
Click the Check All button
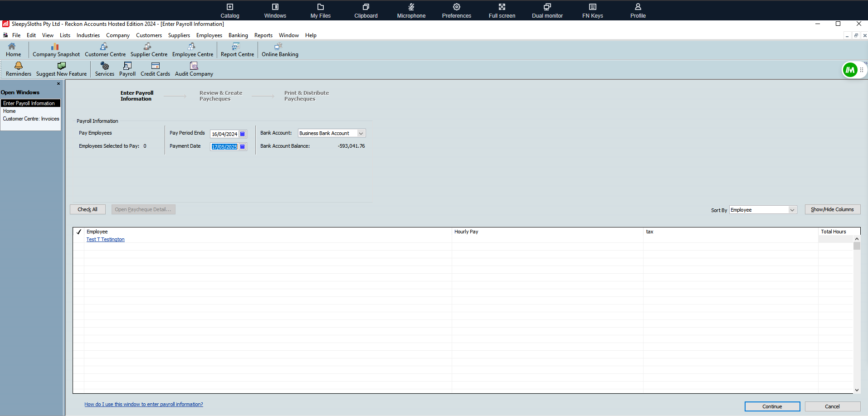88,209
